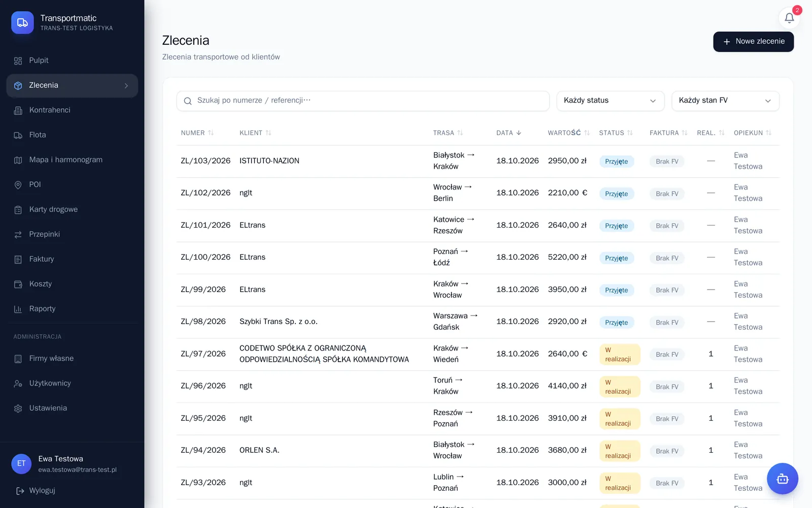Expand the Zlecenia menu chevron
The width and height of the screenshot is (812, 508).
point(126,86)
